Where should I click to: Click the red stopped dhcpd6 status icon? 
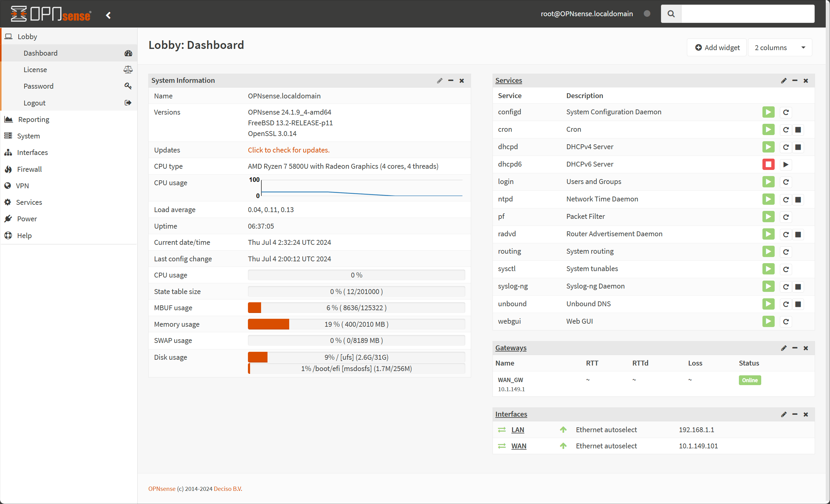768,165
